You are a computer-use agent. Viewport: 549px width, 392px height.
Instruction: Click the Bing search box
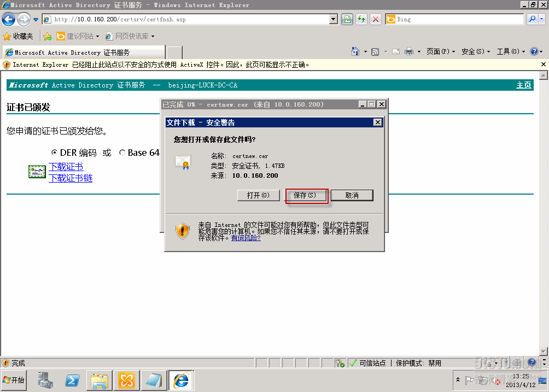tap(454, 19)
